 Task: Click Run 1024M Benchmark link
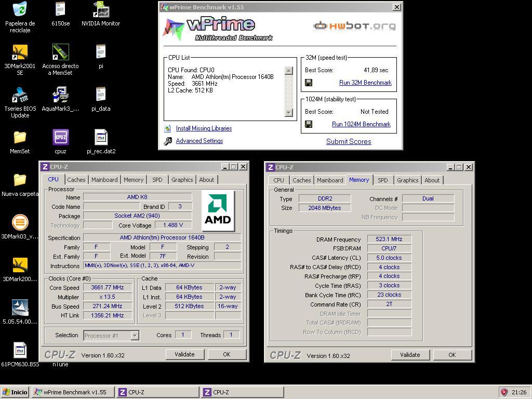pos(362,124)
